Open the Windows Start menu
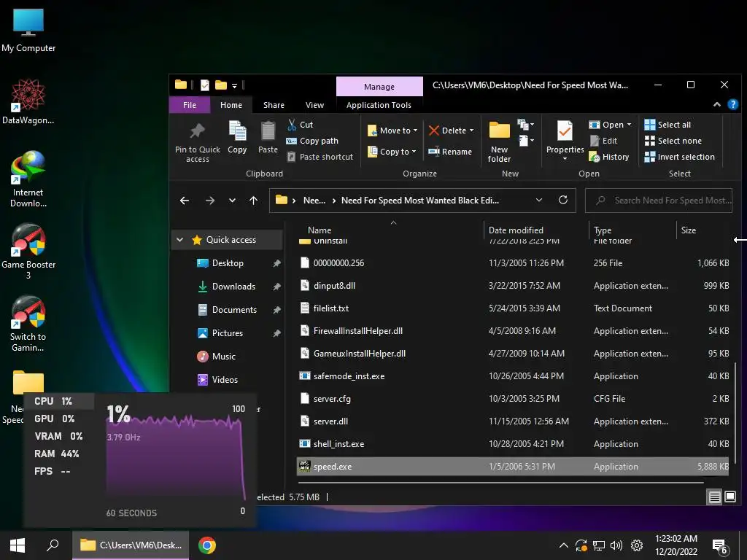 tap(18, 545)
